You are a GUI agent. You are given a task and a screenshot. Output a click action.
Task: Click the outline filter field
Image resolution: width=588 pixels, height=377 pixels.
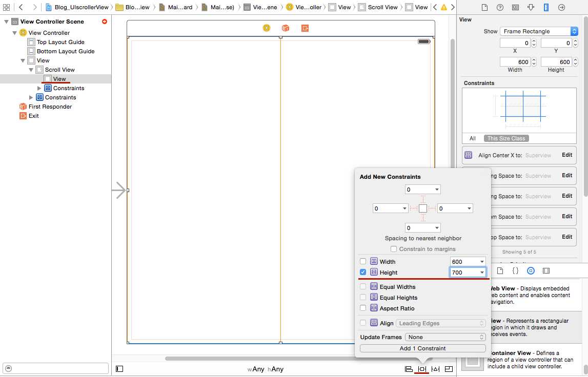(x=55, y=368)
